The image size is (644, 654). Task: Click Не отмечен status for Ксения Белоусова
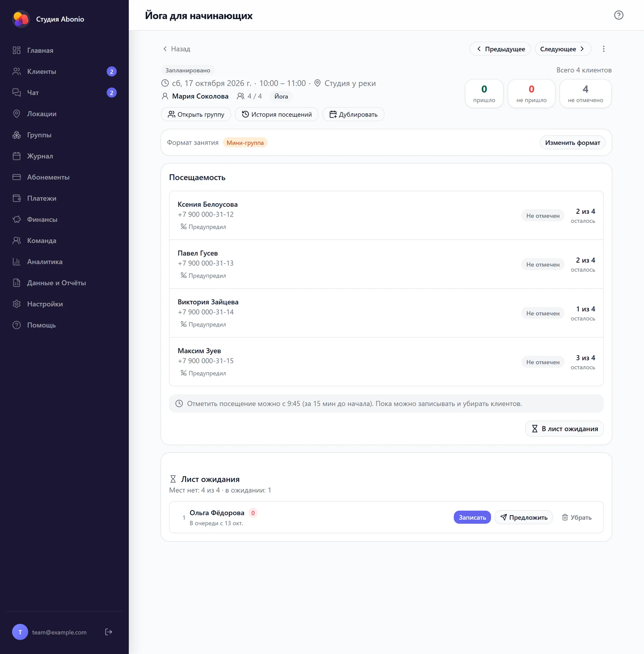543,216
